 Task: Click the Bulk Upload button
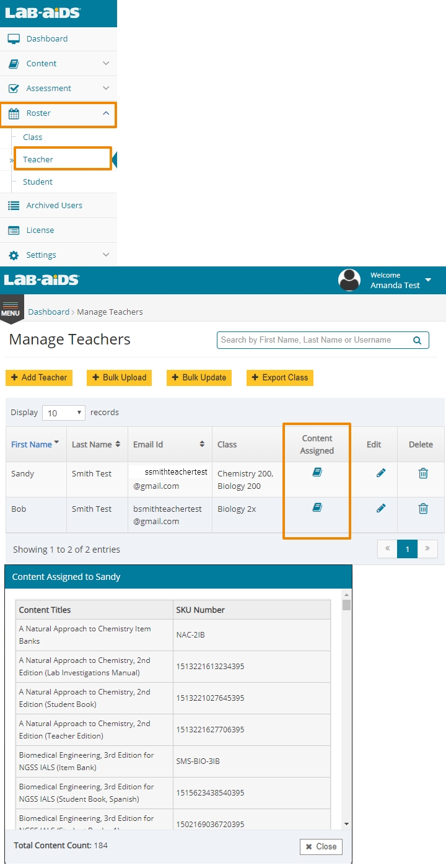pos(119,377)
